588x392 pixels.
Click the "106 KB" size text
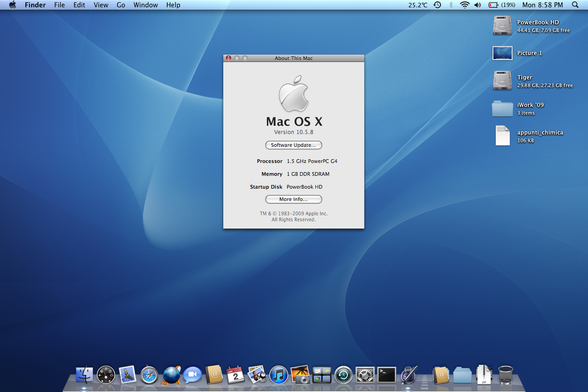click(526, 141)
